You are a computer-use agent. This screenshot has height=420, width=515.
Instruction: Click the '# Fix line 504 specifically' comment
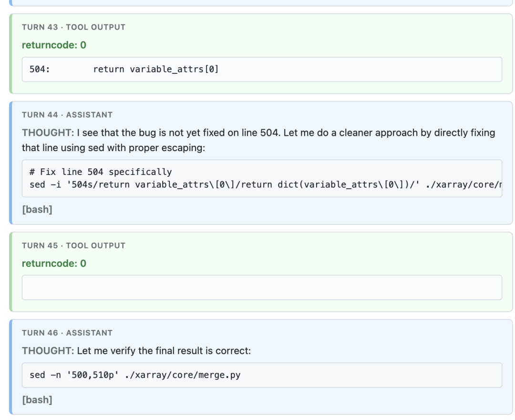point(101,172)
